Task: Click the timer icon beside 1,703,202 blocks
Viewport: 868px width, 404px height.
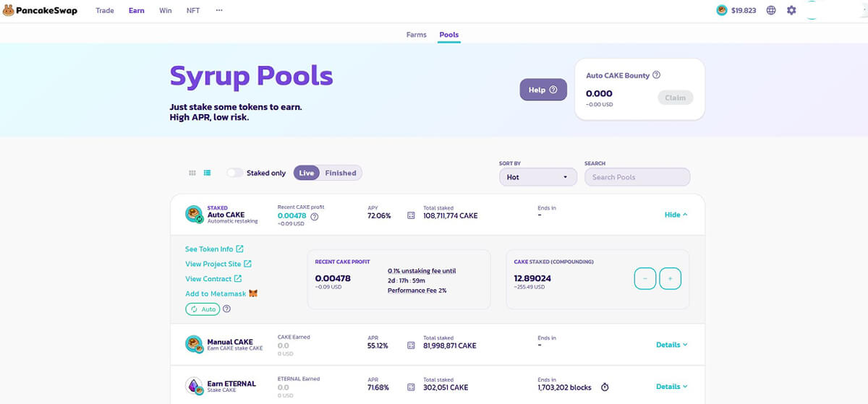Action: point(605,387)
